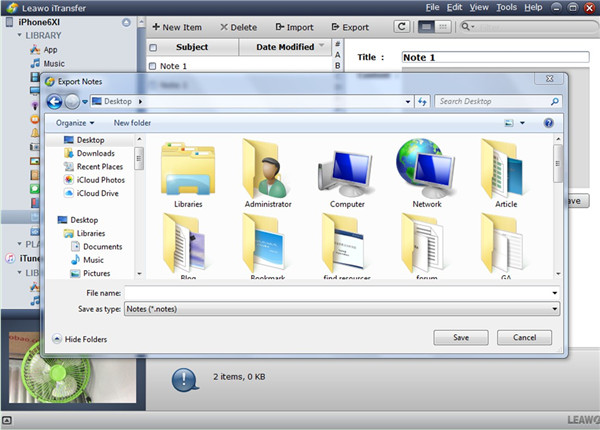Viewport: 600px width, 430px height.
Task: Check the Note 1 checkbox
Action: [x=152, y=67]
